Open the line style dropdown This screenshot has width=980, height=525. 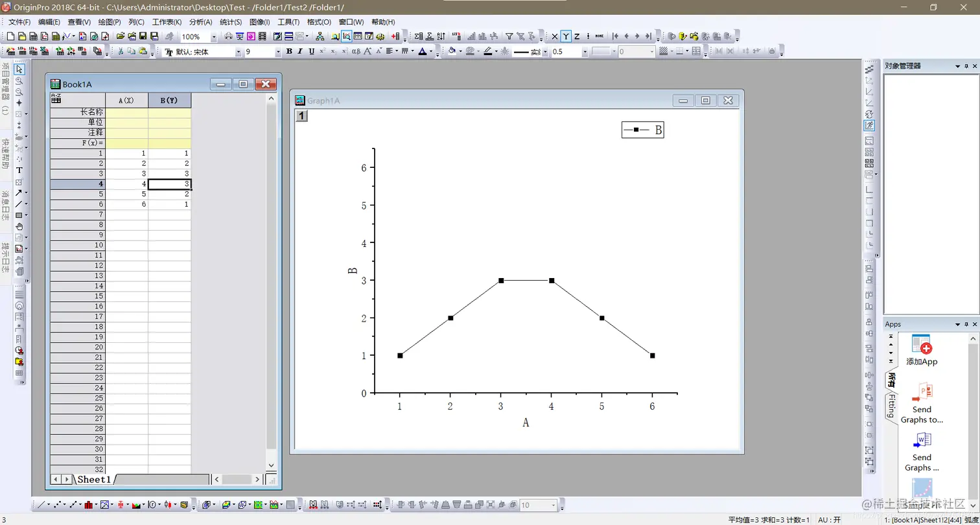pos(545,52)
